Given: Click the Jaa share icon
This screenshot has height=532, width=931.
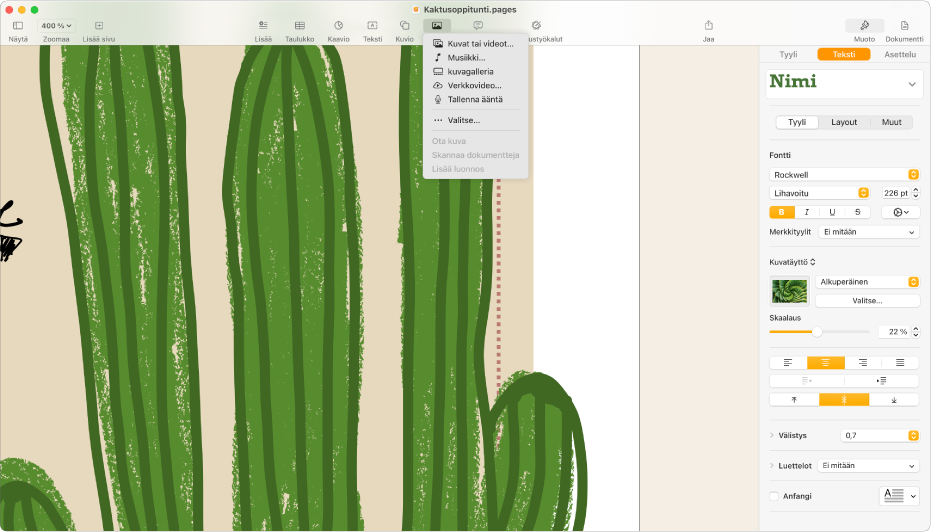Looking at the screenshot, I should click(708, 25).
